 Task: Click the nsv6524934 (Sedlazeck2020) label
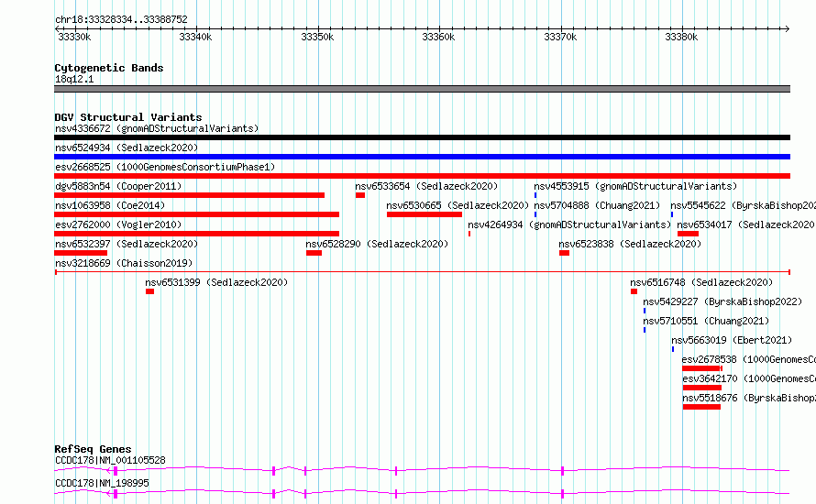coord(127,148)
